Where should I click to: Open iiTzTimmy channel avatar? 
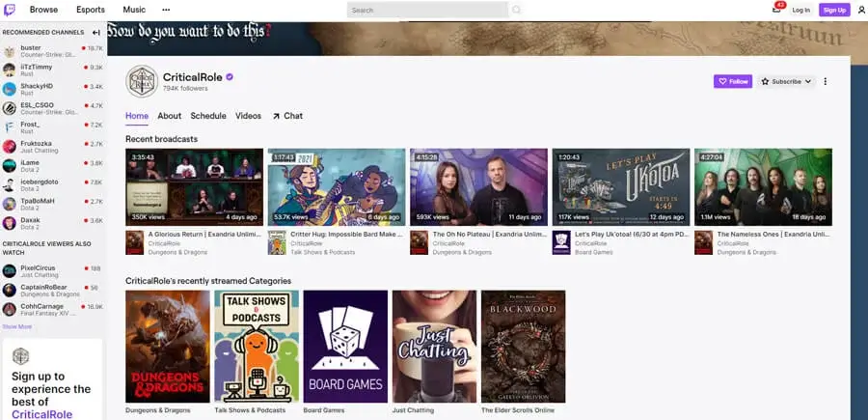[9, 70]
